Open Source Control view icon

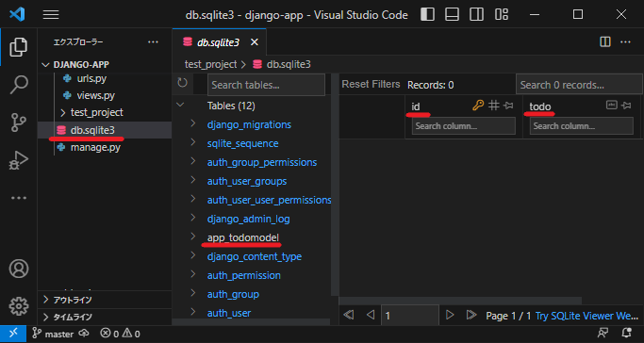(19, 122)
